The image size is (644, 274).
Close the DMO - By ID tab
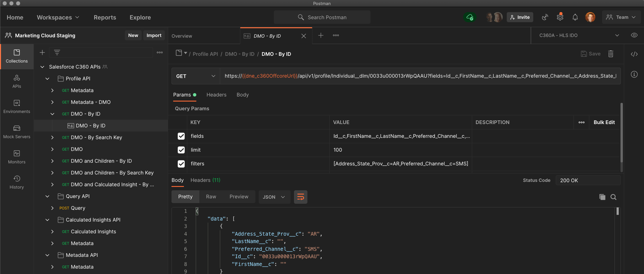tap(304, 36)
